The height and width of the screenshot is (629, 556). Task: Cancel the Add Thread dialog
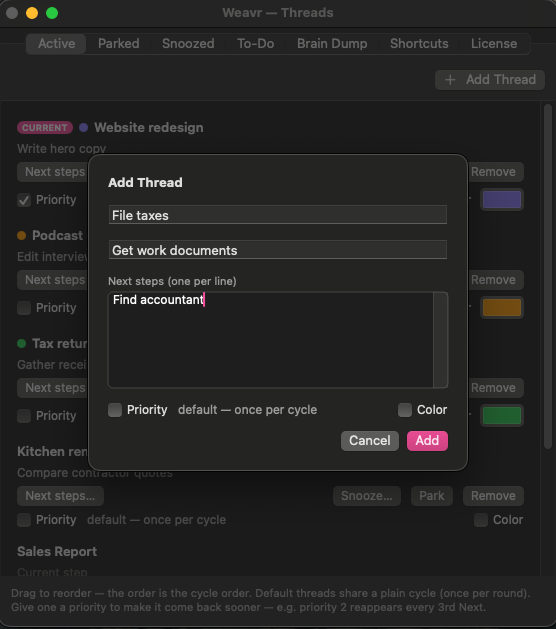(x=370, y=441)
